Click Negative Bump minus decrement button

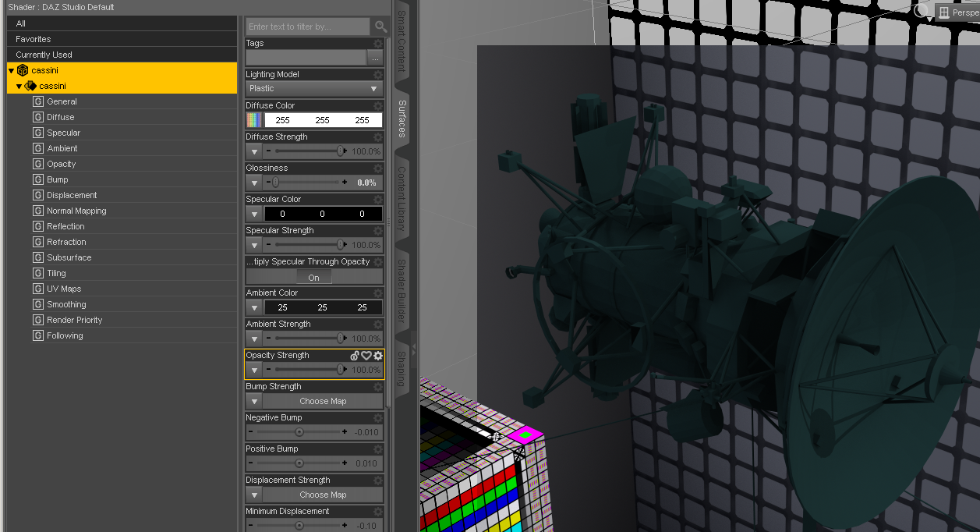(x=250, y=432)
